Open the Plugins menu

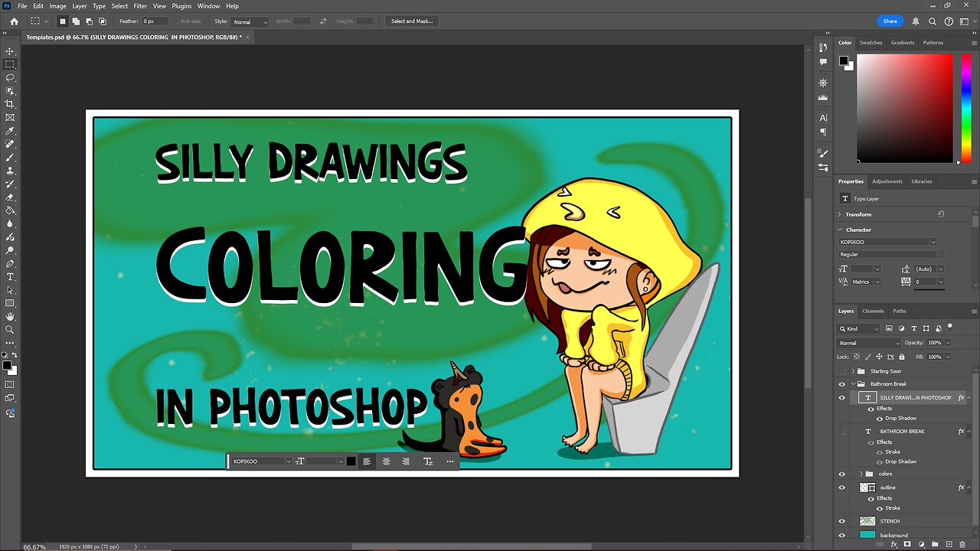coord(181,6)
